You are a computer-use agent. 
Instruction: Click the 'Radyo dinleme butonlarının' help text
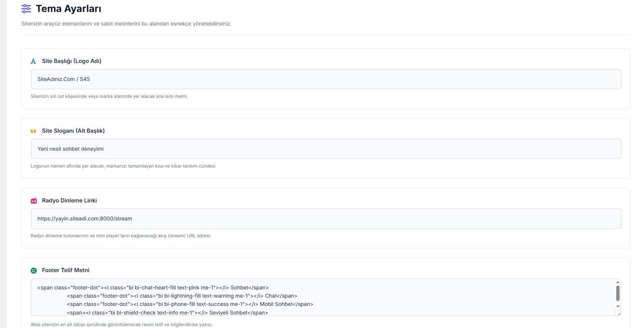[121, 236]
